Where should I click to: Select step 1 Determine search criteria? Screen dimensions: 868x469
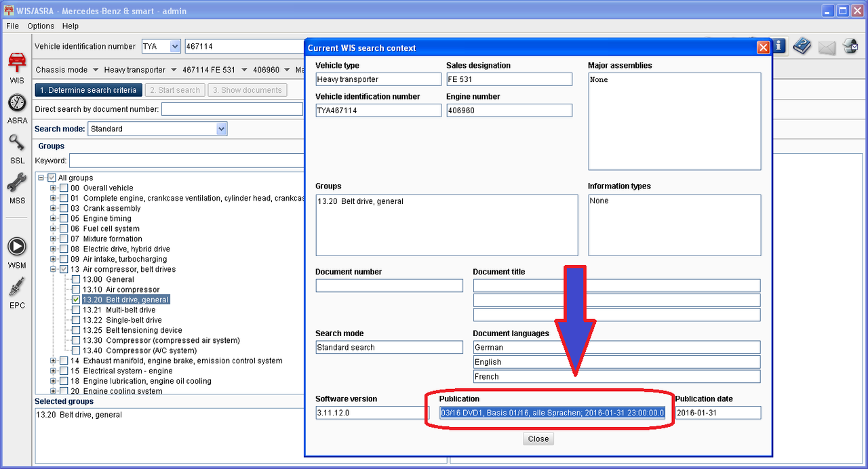(x=88, y=89)
